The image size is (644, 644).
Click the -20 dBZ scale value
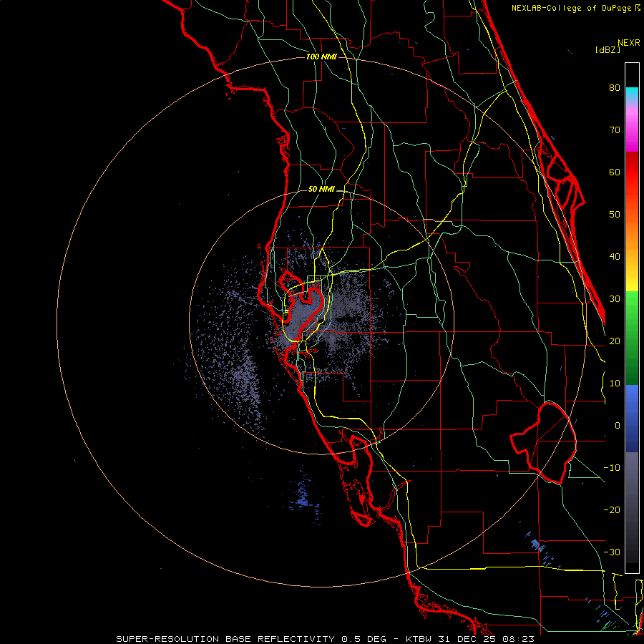(x=612, y=510)
